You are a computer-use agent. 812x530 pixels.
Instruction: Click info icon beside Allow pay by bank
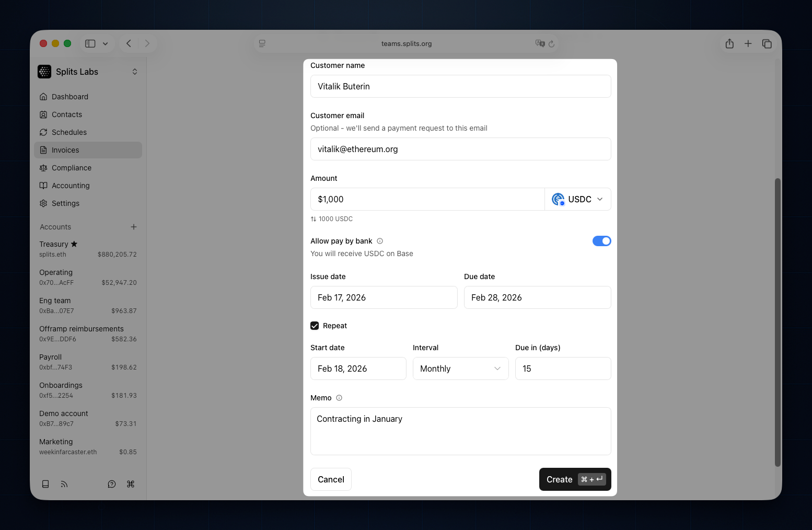(380, 241)
